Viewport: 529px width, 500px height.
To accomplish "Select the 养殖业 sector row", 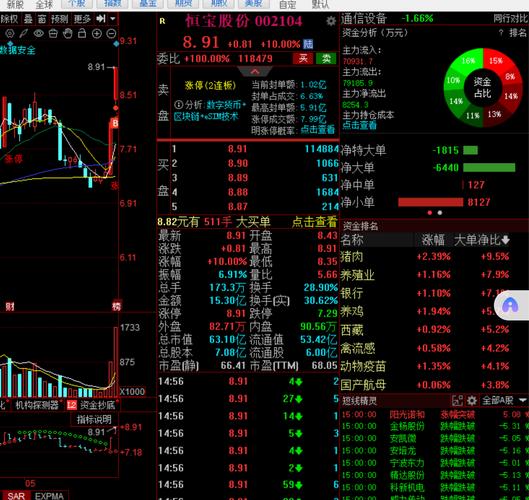I will click(434, 275).
